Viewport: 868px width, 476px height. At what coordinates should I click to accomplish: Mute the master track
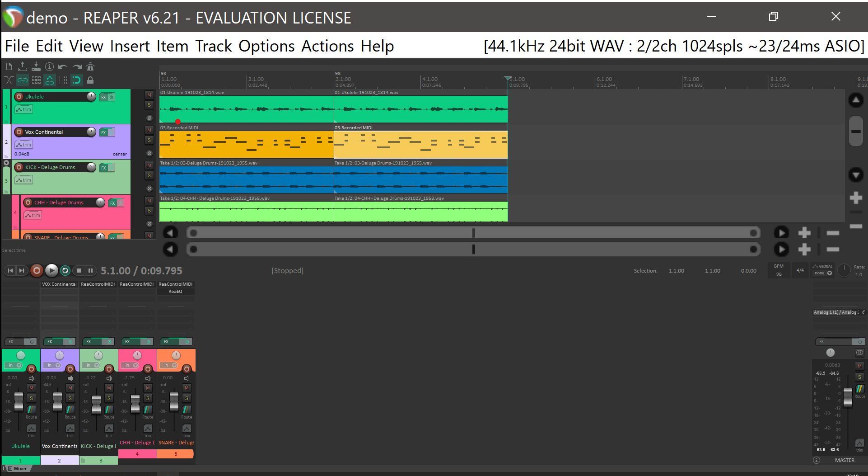859,366
